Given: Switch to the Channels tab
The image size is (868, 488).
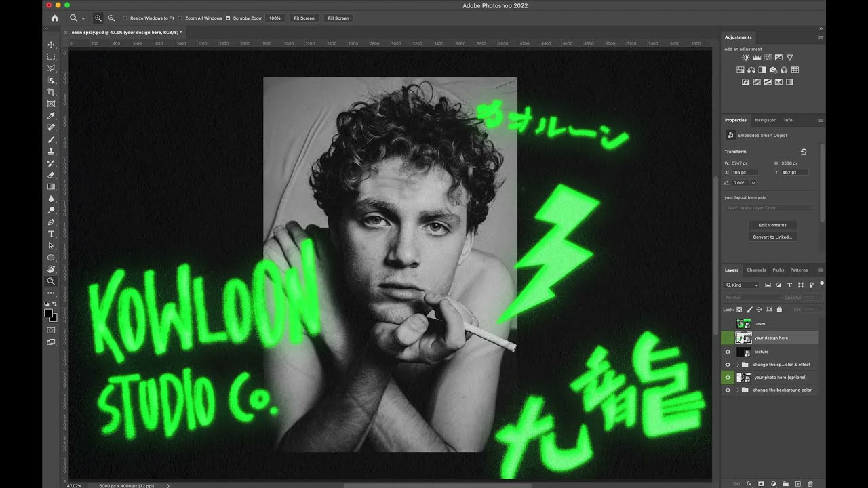Looking at the screenshot, I should 755,270.
